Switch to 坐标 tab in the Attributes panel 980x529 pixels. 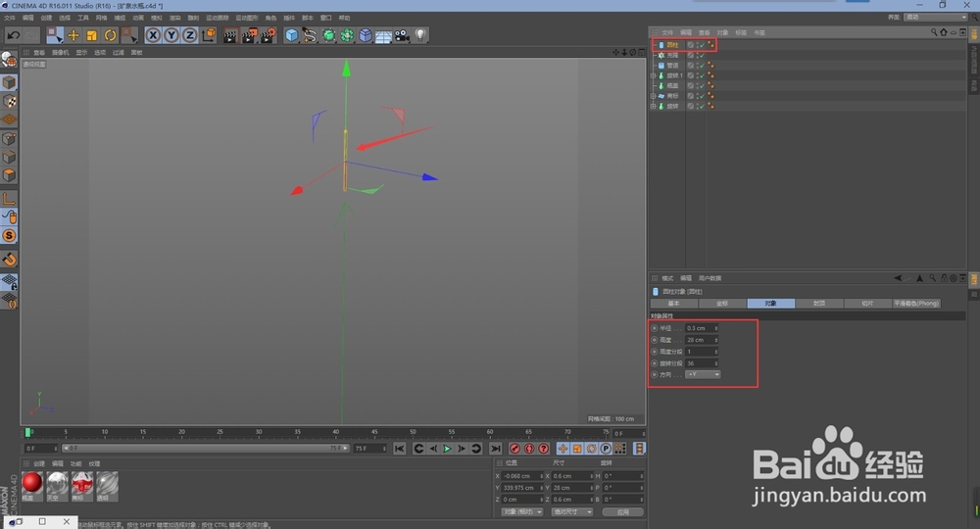click(722, 303)
